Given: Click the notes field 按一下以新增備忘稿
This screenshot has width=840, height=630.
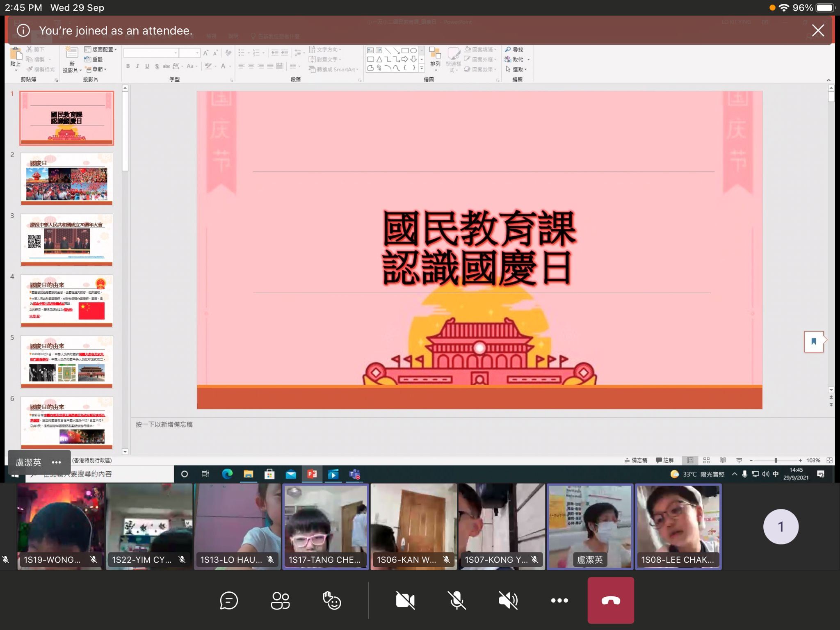Looking at the screenshot, I should (x=164, y=425).
